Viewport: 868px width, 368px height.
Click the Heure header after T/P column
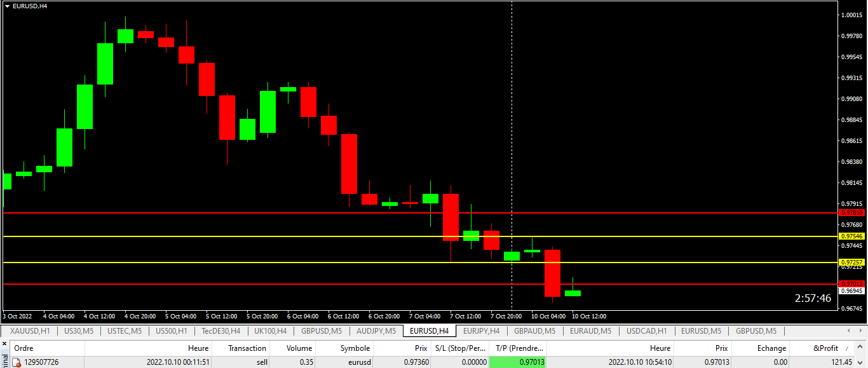pyautogui.click(x=610, y=348)
